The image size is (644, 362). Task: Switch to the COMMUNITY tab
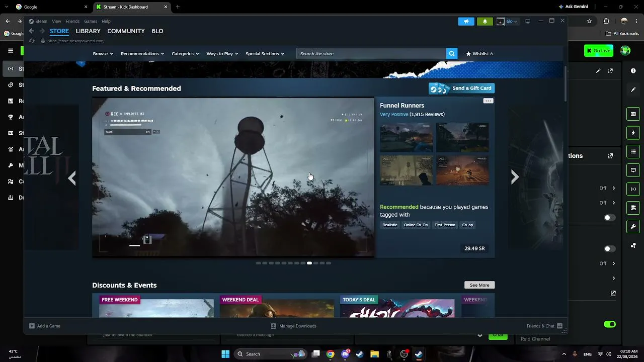click(126, 31)
